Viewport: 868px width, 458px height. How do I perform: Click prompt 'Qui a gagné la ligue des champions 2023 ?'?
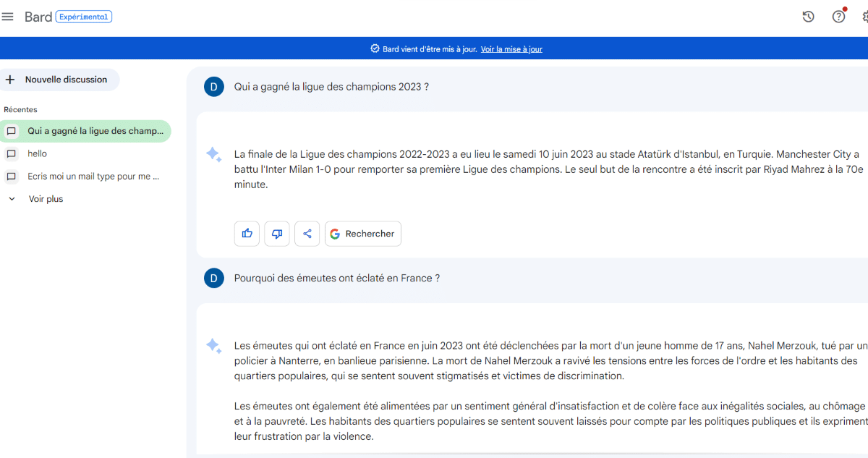[332, 87]
